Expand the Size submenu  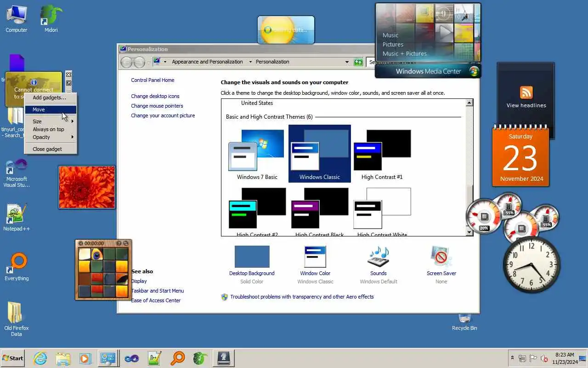click(51, 121)
